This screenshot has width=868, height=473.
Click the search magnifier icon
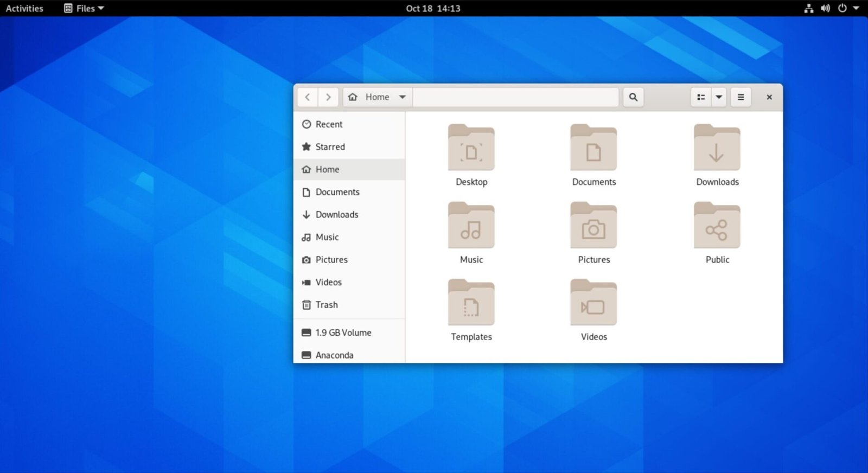(633, 97)
